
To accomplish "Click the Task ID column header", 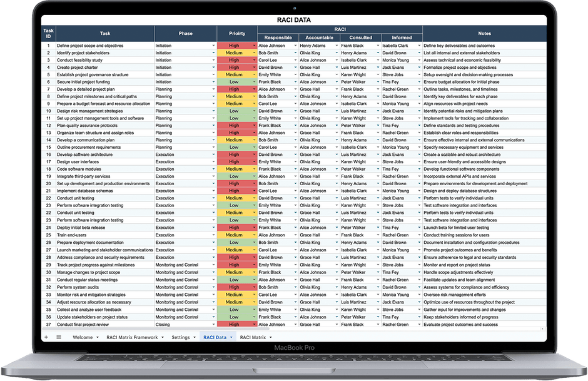I will (x=48, y=33).
